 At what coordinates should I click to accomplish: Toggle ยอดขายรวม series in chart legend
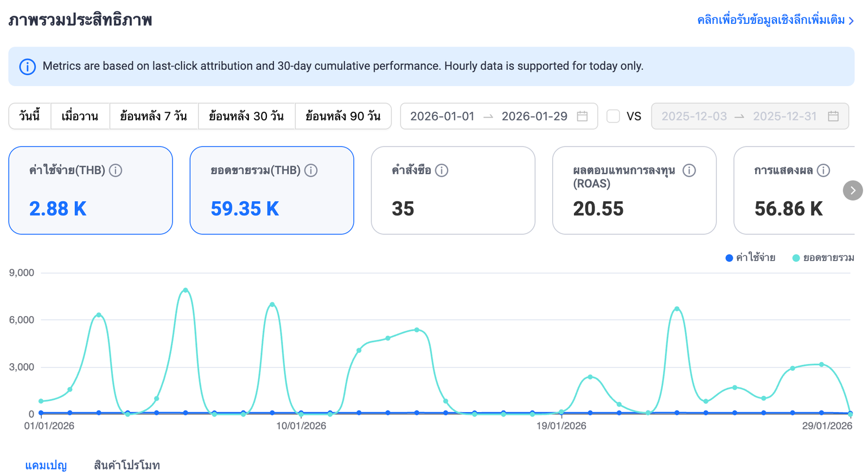pyautogui.click(x=823, y=258)
